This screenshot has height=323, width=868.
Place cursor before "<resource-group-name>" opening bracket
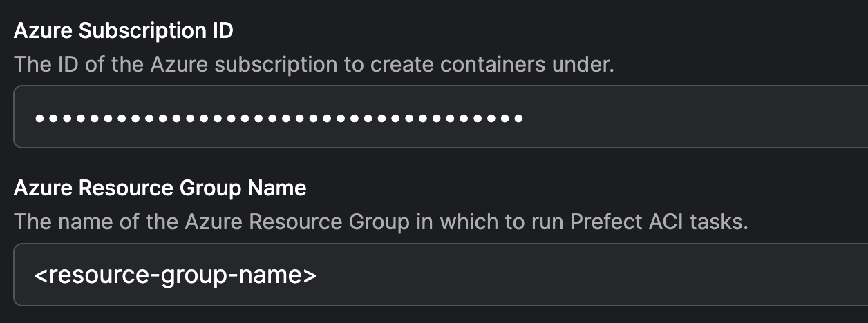[34, 275]
